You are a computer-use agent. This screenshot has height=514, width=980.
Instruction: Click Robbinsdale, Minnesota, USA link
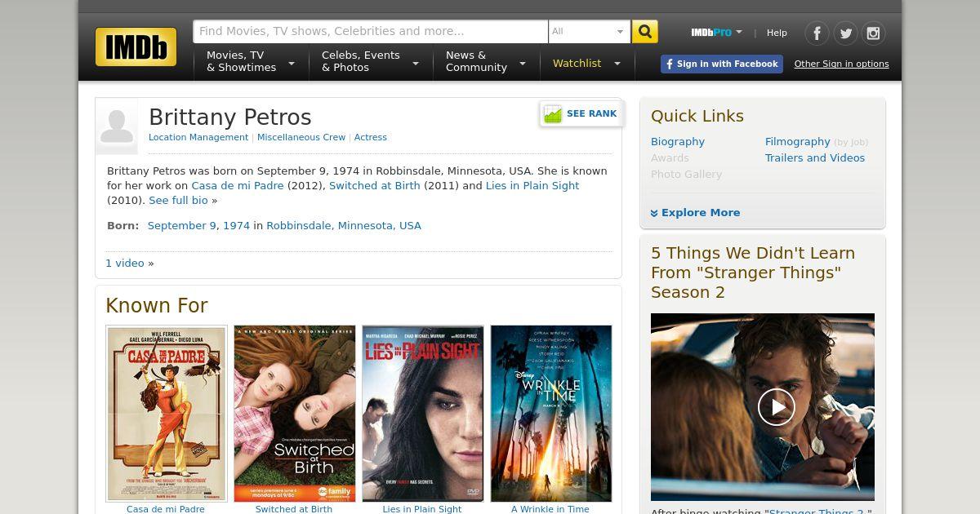click(344, 225)
